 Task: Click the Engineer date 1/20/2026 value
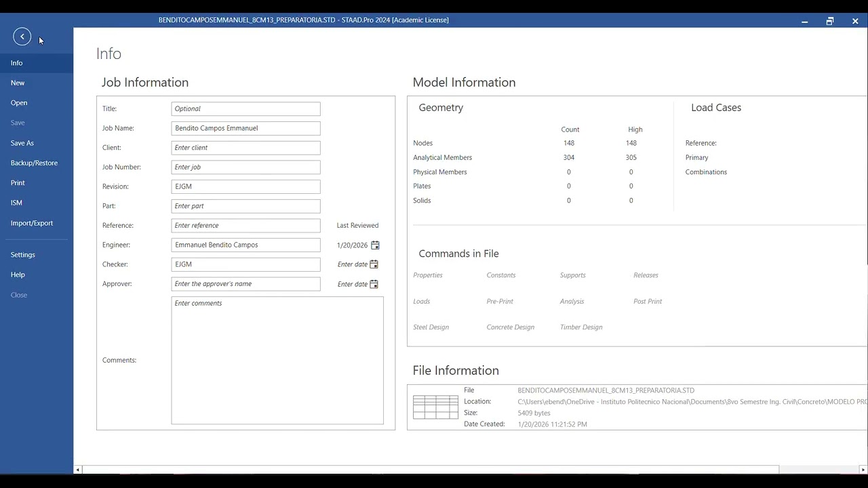pos(352,245)
